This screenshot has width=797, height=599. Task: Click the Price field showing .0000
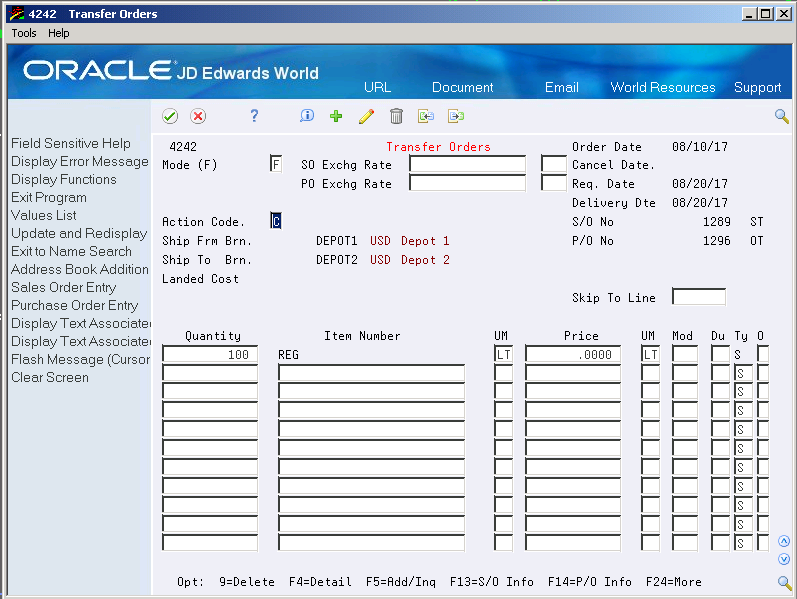click(573, 354)
